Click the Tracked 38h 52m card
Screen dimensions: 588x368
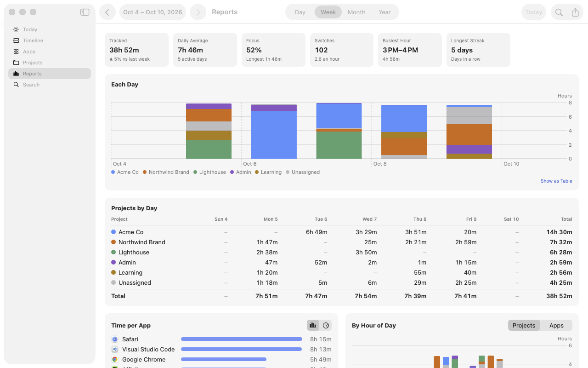coord(136,50)
